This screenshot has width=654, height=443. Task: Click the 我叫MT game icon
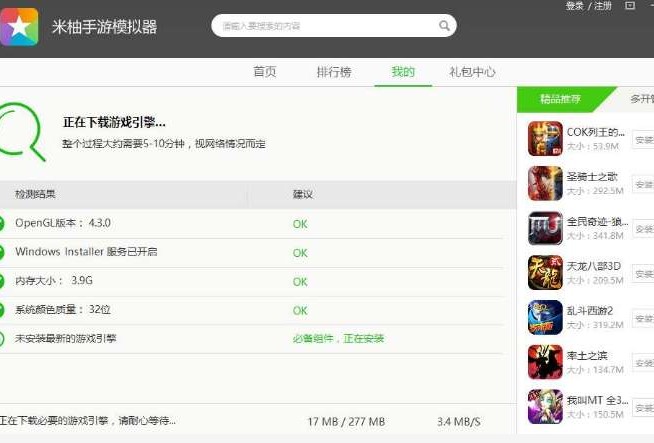coord(545,406)
